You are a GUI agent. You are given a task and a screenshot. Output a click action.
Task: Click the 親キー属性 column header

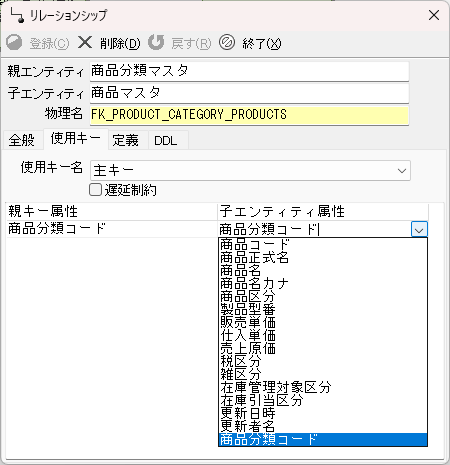(x=112, y=211)
